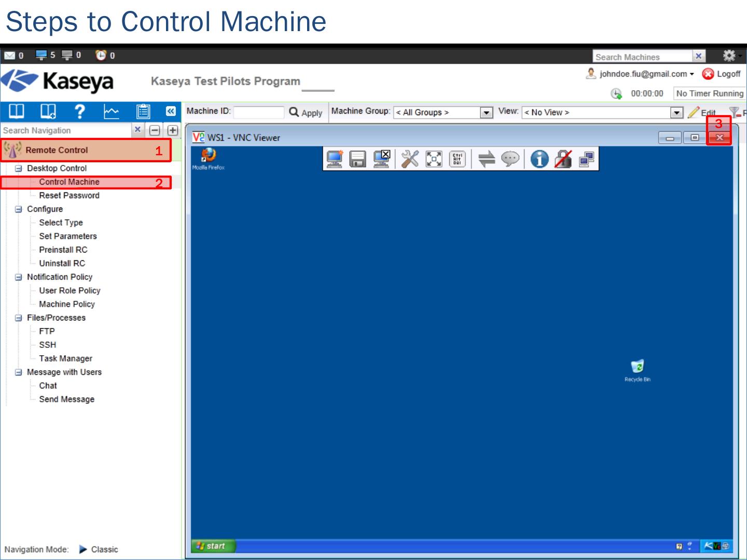This screenshot has width=747, height=560.
Task: Click the two-computers icon at VNC toolbar end
Action: coord(587,159)
